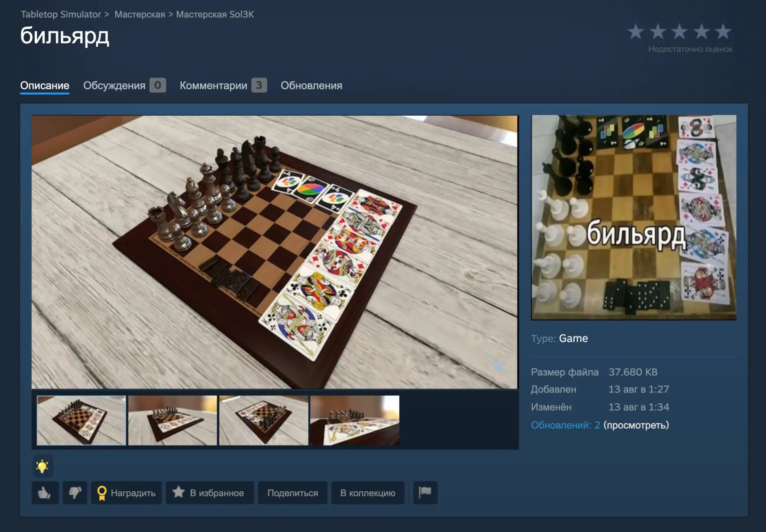This screenshot has width=766, height=532.
Task: Open the Обновлений: 2 link
Action: point(565,425)
